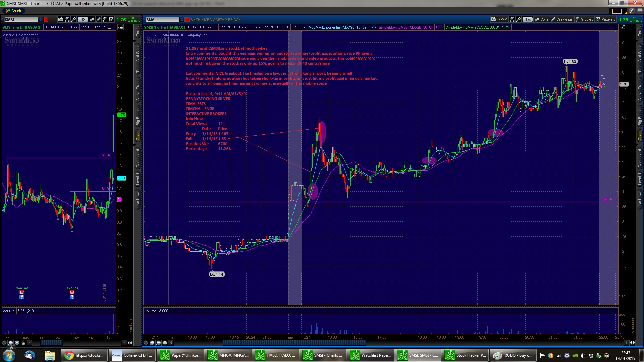Click red link color on left chart
The height and width of the screenshot is (362, 644).
click(x=46, y=19)
